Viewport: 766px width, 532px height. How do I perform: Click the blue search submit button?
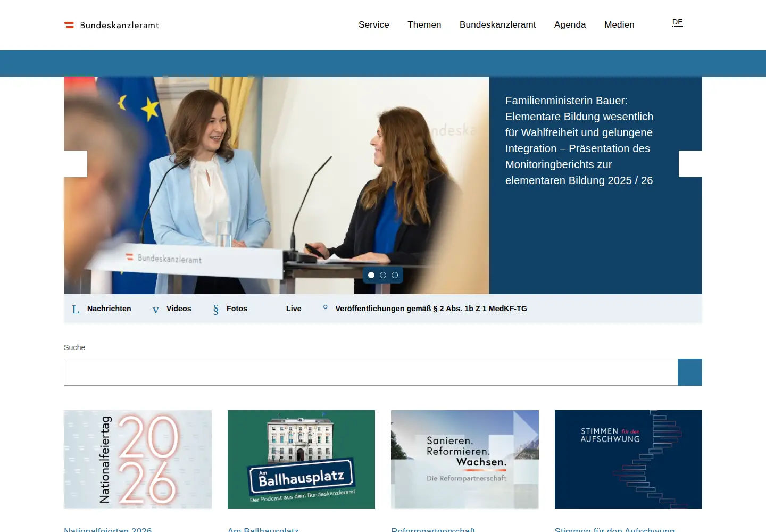[x=690, y=372]
